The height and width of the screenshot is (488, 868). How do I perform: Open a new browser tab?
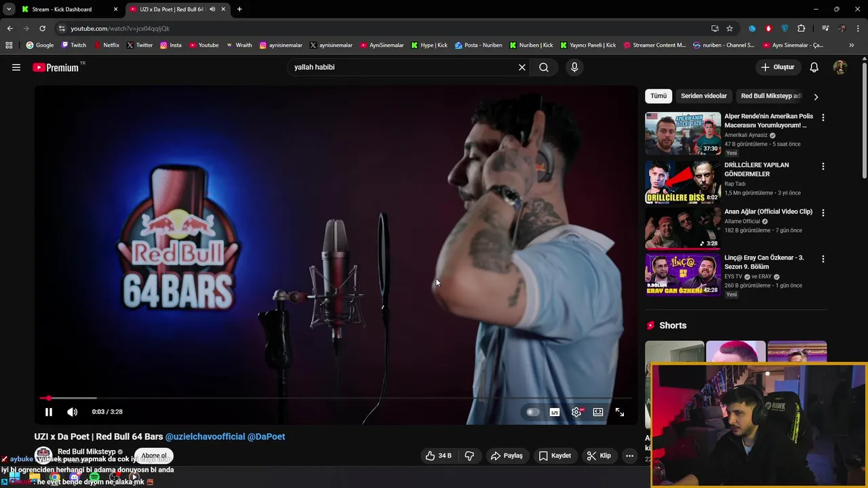point(239,9)
